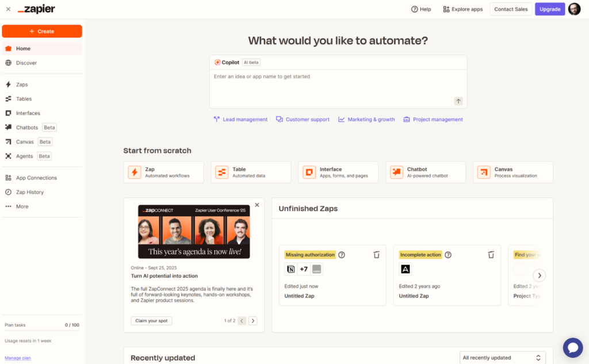Image resolution: width=589 pixels, height=364 pixels.
Task: Submit the Copilot prompt arrow button
Action: (x=458, y=101)
